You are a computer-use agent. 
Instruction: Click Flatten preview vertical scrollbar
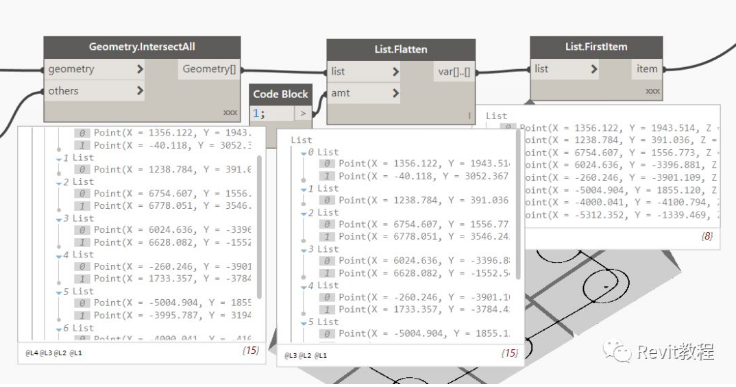[518, 204]
